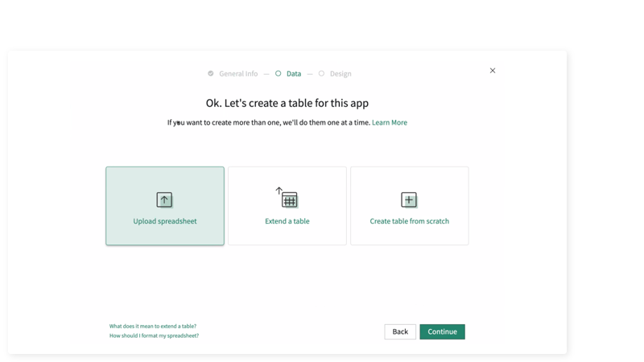Click the Design step circle indicator
The image size is (644, 362).
click(321, 73)
